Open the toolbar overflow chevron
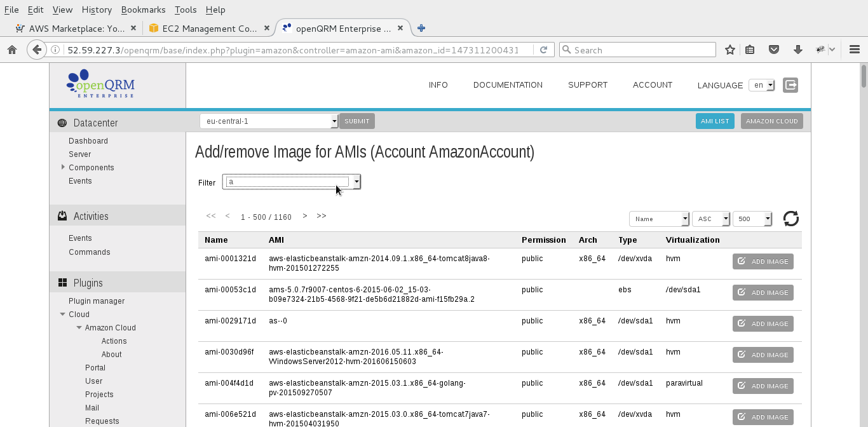This screenshot has height=427, width=868. [833, 50]
